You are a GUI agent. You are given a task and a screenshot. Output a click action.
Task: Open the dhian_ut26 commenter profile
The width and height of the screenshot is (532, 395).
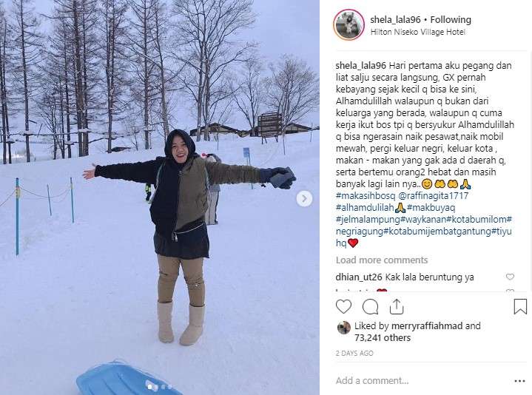(x=359, y=277)
